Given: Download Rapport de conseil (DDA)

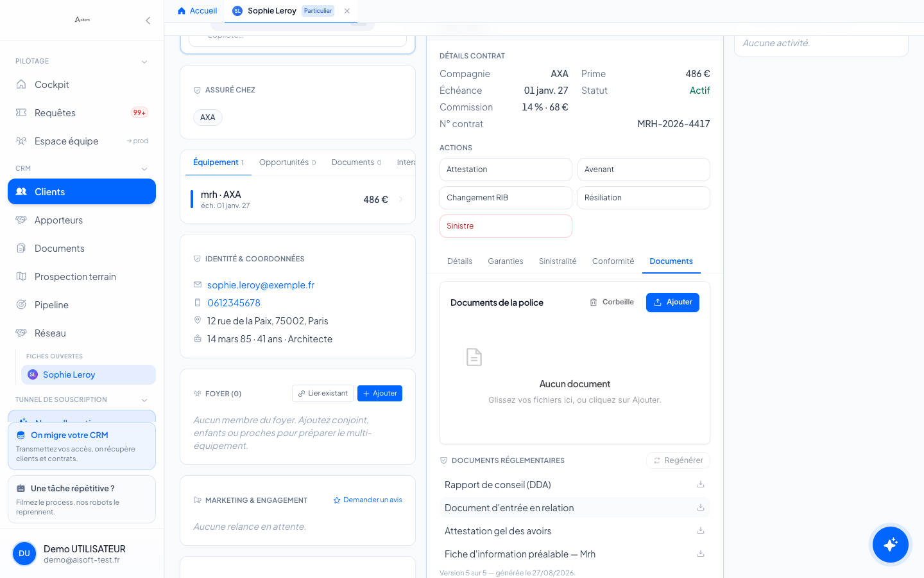Looking at the screenshot, I should [x=701, y=484].
